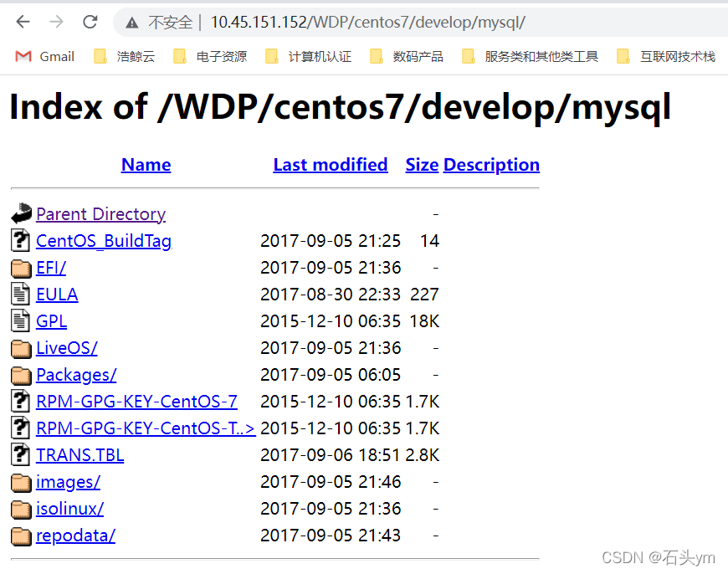The width and height of the screenshot is (728, 574).
Task: Click the unknown-file icon beside CentOS_BuildTag
Action: tap(20, 240)
